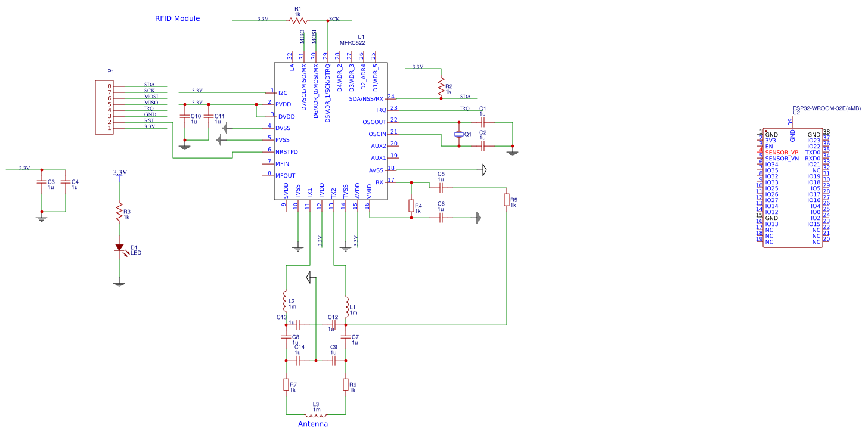Screen dimensions: 868x434
Task: Click the capacitor next to C13 label
Action: [298, 325]
